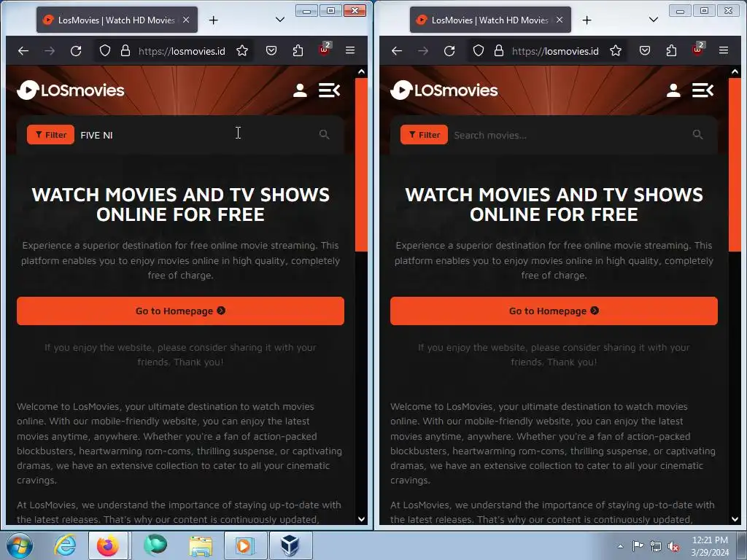The width and height of the screenshot is (747, 560).
Task: Open uBlock extension badge in left window
Action: [x=325, y=49]
